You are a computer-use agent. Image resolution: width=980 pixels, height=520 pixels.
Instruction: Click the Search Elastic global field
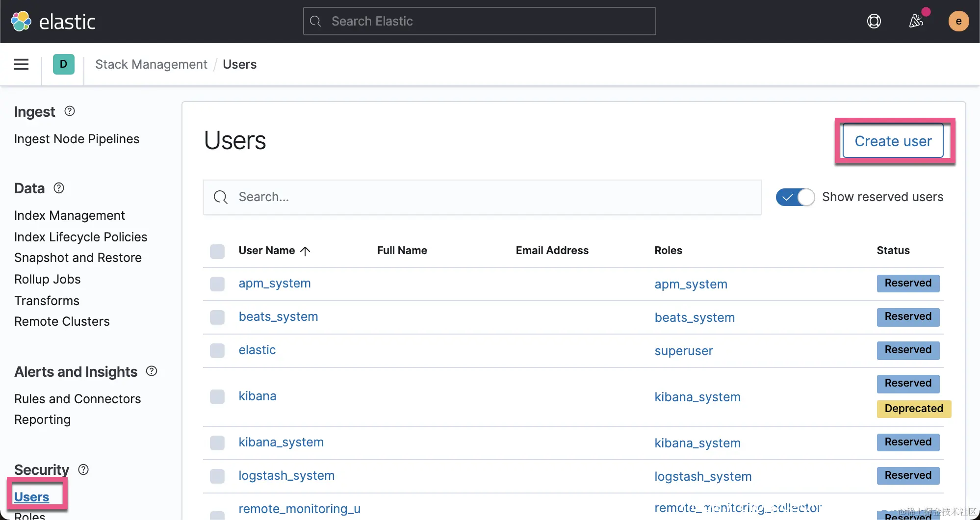480,21
